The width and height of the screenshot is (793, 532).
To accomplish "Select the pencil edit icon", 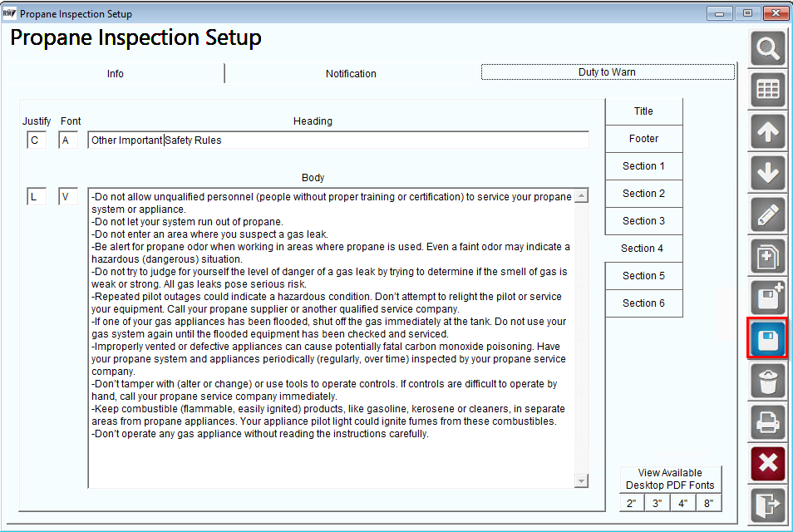I will tap(768, 215).
